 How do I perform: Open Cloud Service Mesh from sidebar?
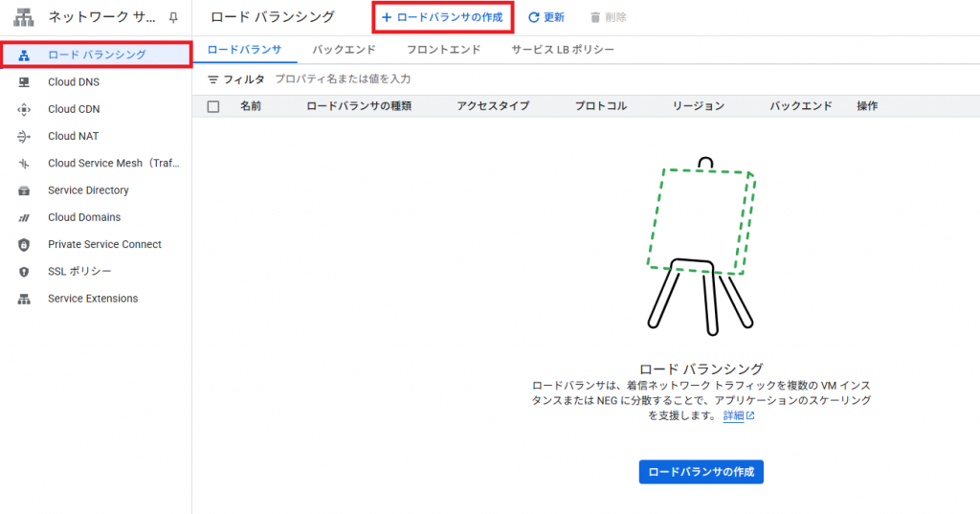click(113, 163)
